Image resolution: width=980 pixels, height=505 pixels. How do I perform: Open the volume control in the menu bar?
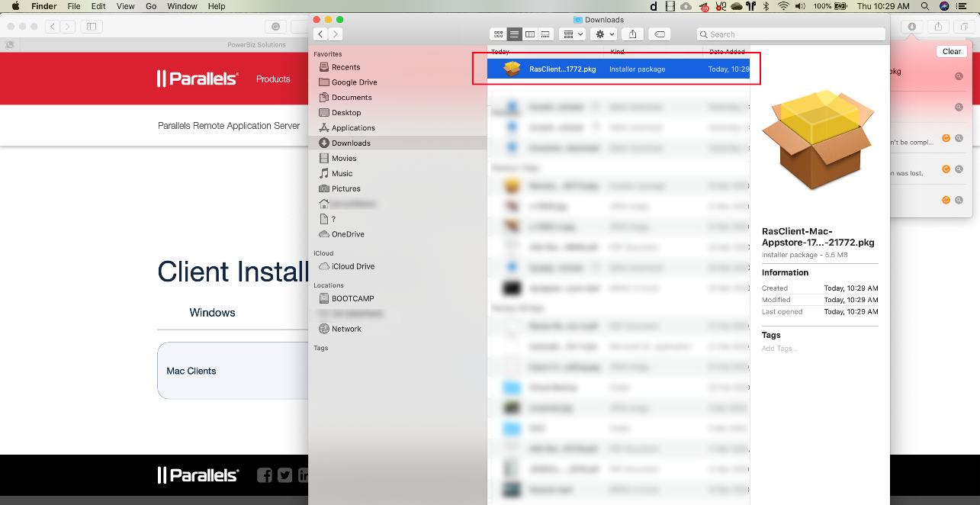pyautogui.click(x=801, y=6)
